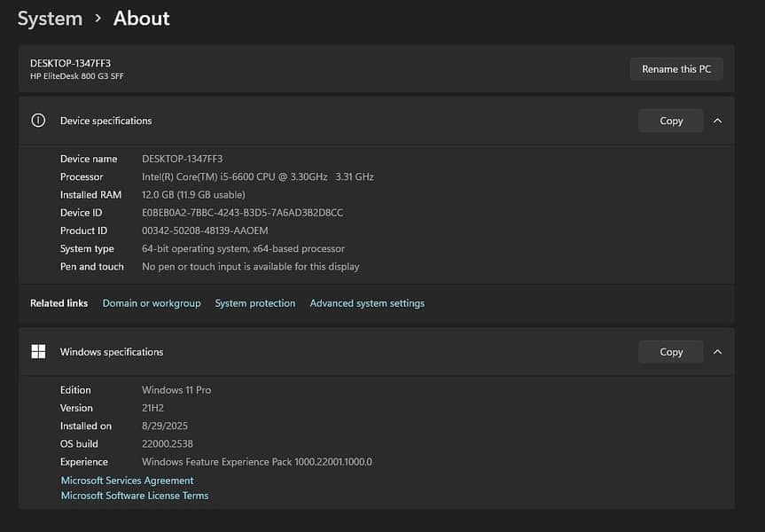Open Advanced system settings link

click(x=367, y=303)
